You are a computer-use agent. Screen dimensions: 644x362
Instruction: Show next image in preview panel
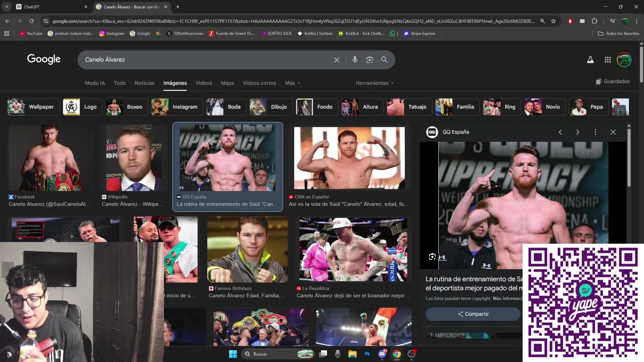tap(578, 132)
